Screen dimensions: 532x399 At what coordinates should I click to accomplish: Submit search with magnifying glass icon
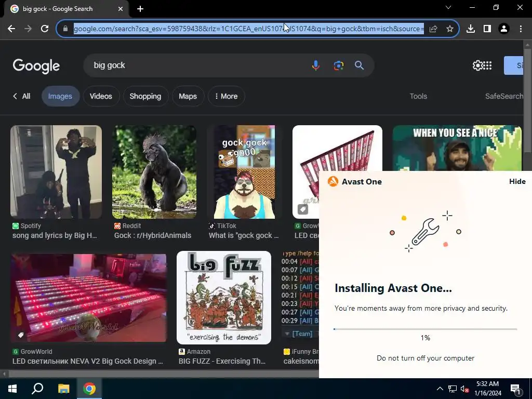[x=359, y=65]
